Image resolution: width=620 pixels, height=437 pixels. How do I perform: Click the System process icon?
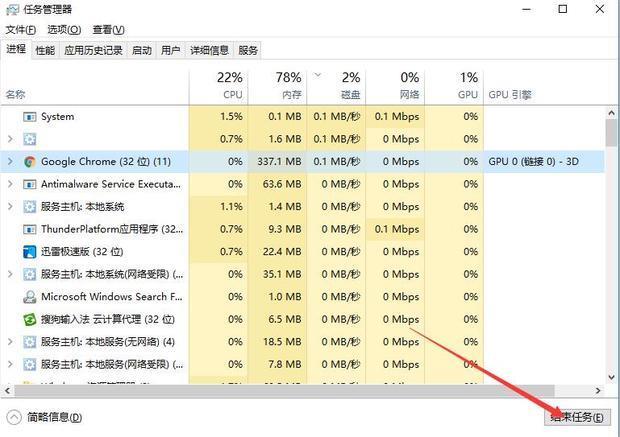click(x=30, y=117)
